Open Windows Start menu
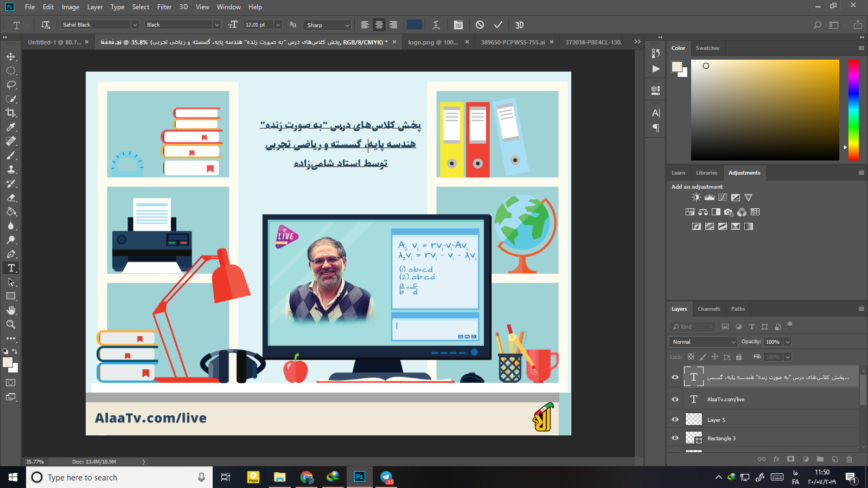The height and width of the screenshot is (488, 868). 13,477
